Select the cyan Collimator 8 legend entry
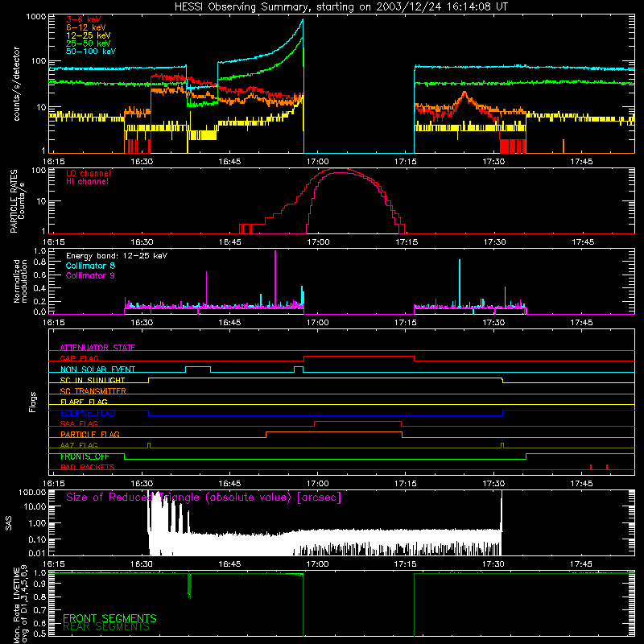Image resolution: width=644 pixels, height=644 pixels. (x=90, y=266)
